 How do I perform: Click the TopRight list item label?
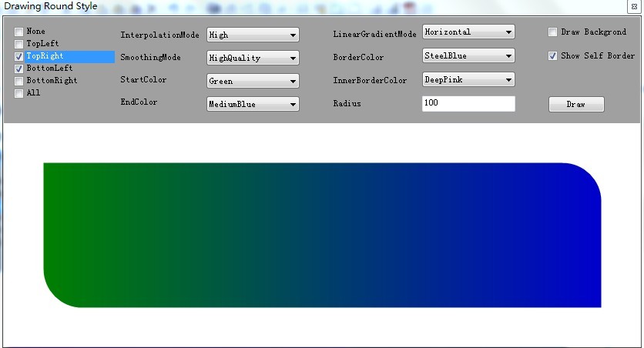45,56
